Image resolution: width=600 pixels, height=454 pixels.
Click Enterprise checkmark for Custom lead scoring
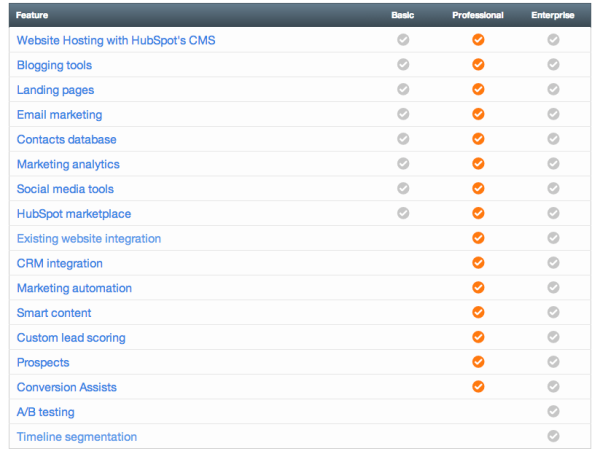(553, 337)
